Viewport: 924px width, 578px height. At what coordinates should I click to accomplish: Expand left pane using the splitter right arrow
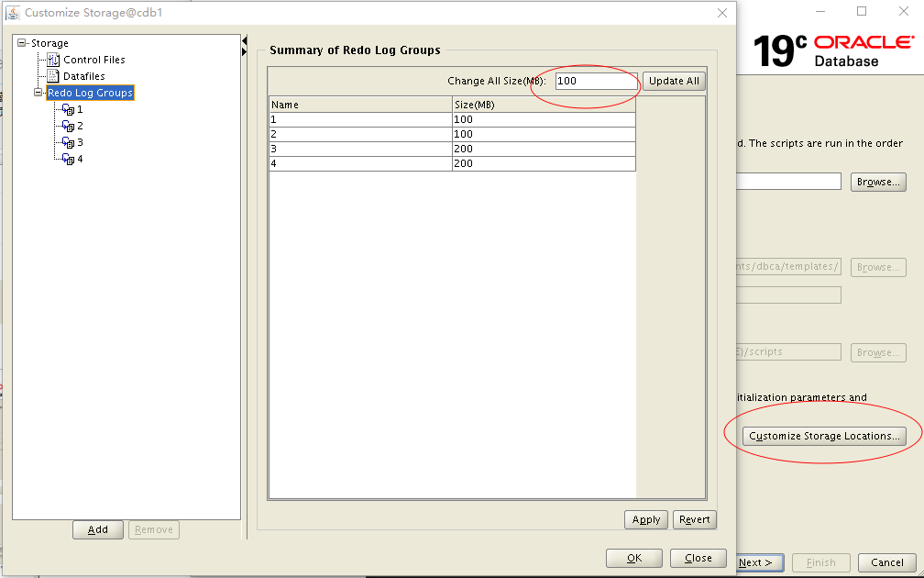pos(245,52)
